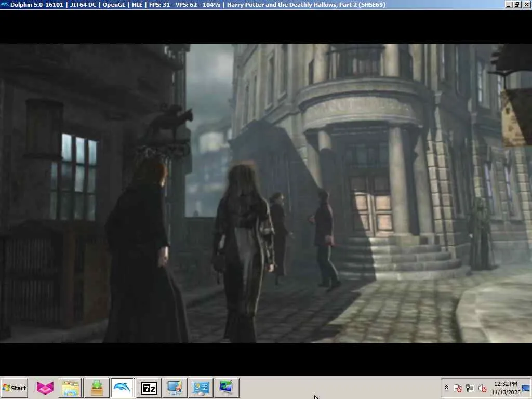Minimize the Dolphin window
The height and width of the screenshot is (399, 532).
pyautogui.click(x=509, y=4)
